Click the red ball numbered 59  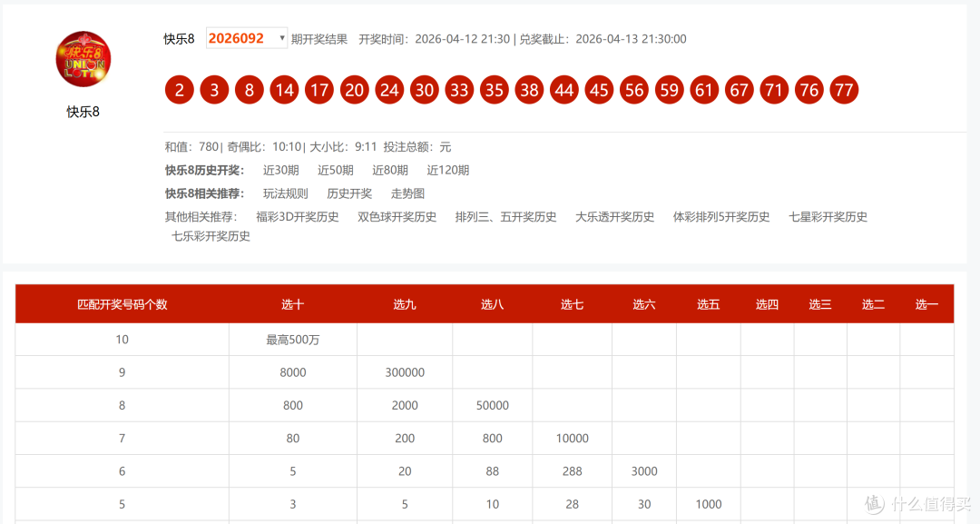point(670,90)
